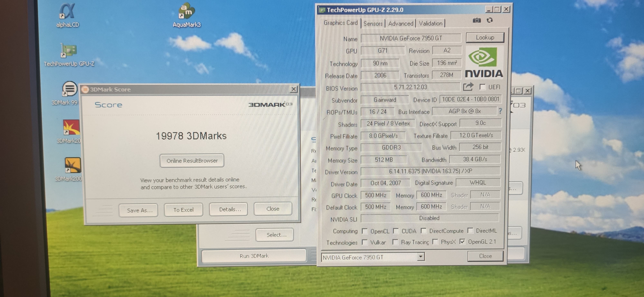The width and height of the screenshot is (644, 297).
Task: Click the "19978 3DMarks" score text
Action: point(191,136)
